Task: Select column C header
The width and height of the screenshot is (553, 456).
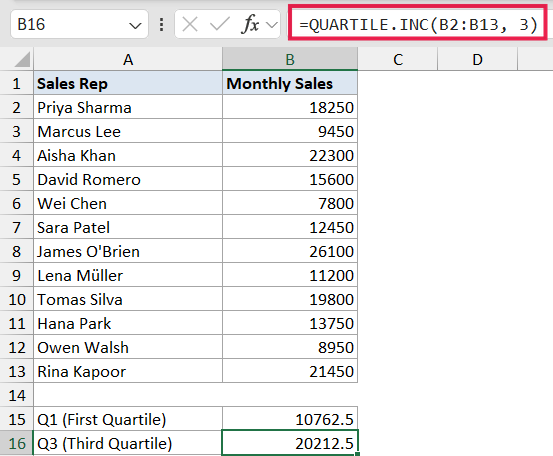Action: 398,59
